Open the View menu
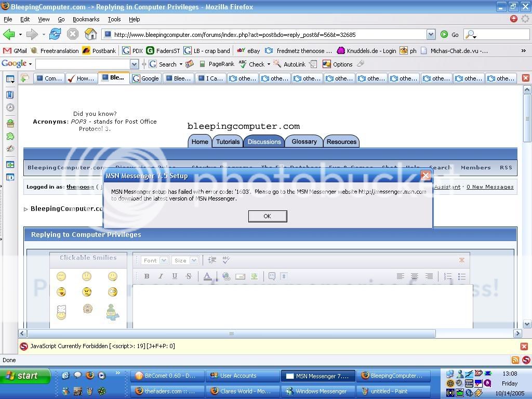 [44, 19]
